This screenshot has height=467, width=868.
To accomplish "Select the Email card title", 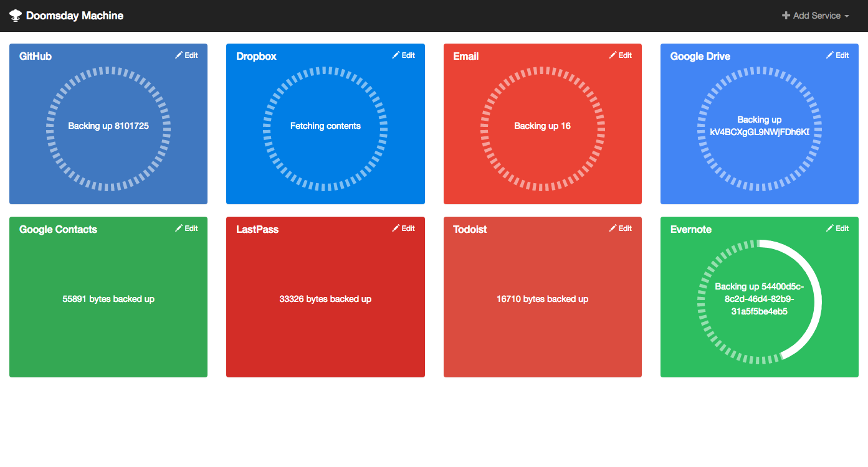I will [466, 56].
